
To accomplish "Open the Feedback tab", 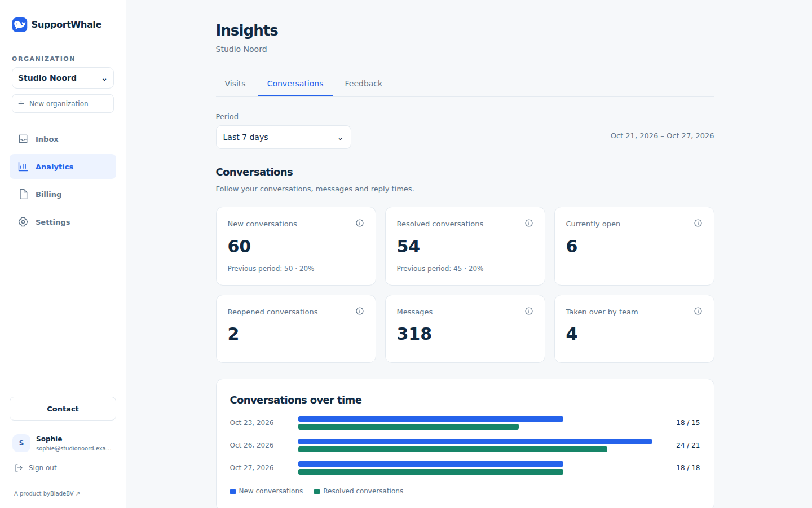I will tap(364, 84).
